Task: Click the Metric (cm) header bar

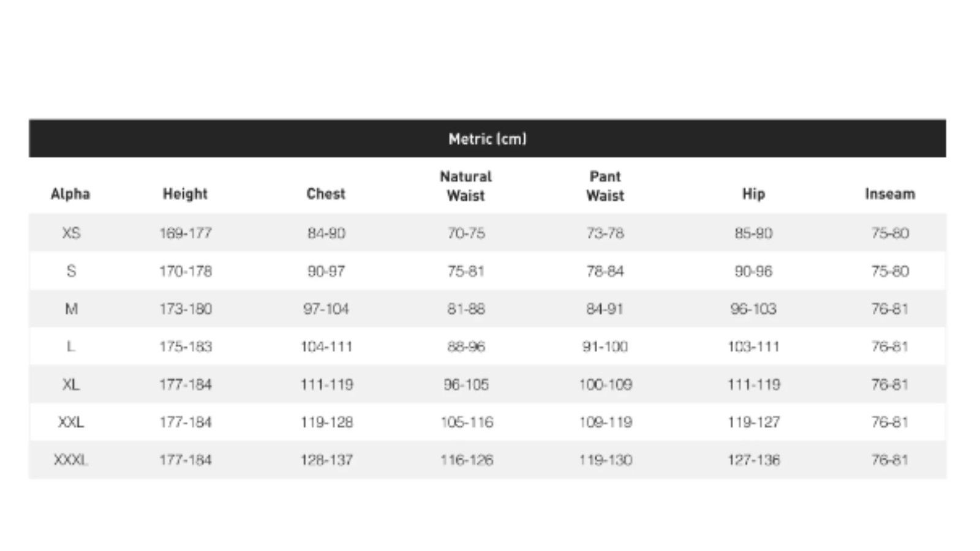Action: point(487,139)
